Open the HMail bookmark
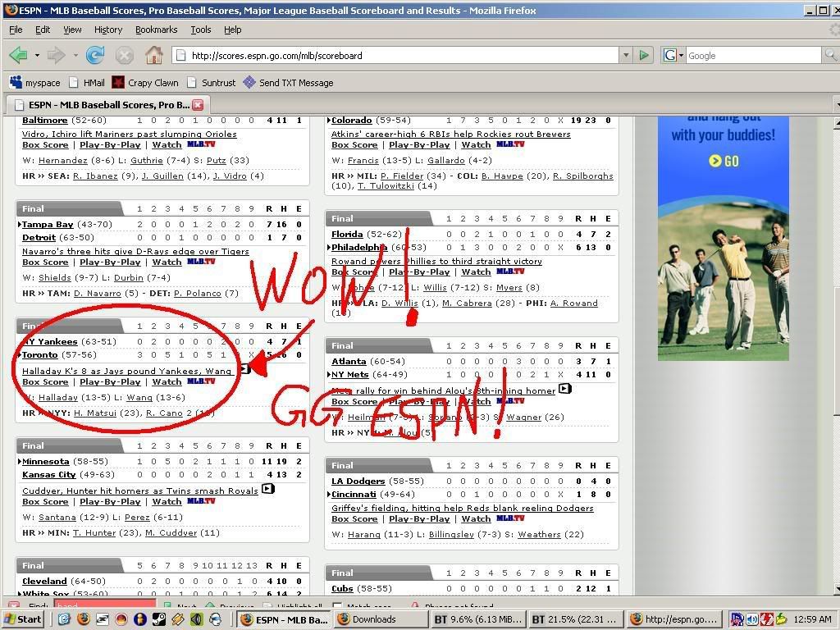The image size is (840, 630). pos(87,83)
